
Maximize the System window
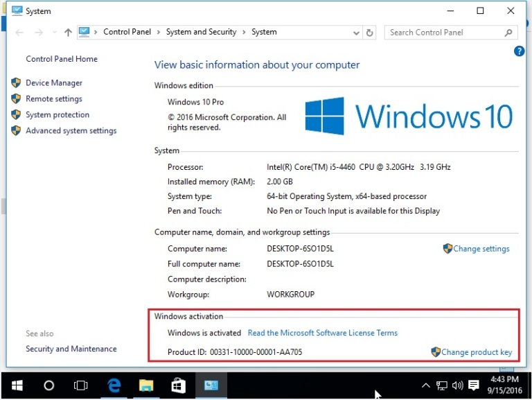click(x=480, y=11)
